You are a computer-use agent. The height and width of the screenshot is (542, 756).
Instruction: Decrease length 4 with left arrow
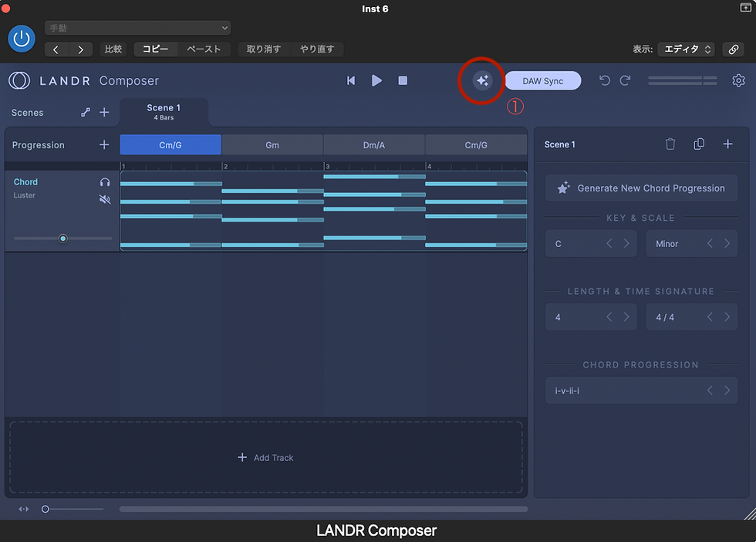609,317
